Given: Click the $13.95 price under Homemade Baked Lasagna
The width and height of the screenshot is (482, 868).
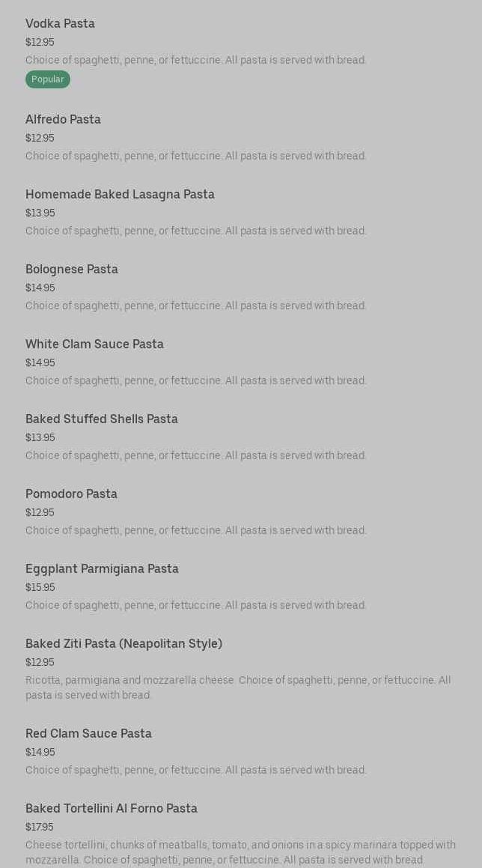Looking at the screenshot, I should click(40, 213).
